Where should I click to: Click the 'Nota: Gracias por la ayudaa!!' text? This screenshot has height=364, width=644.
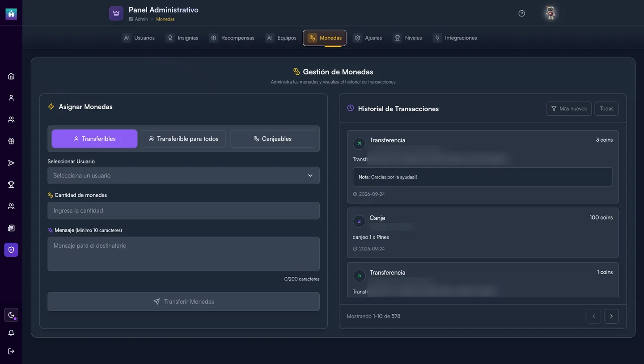pos(388,177)
